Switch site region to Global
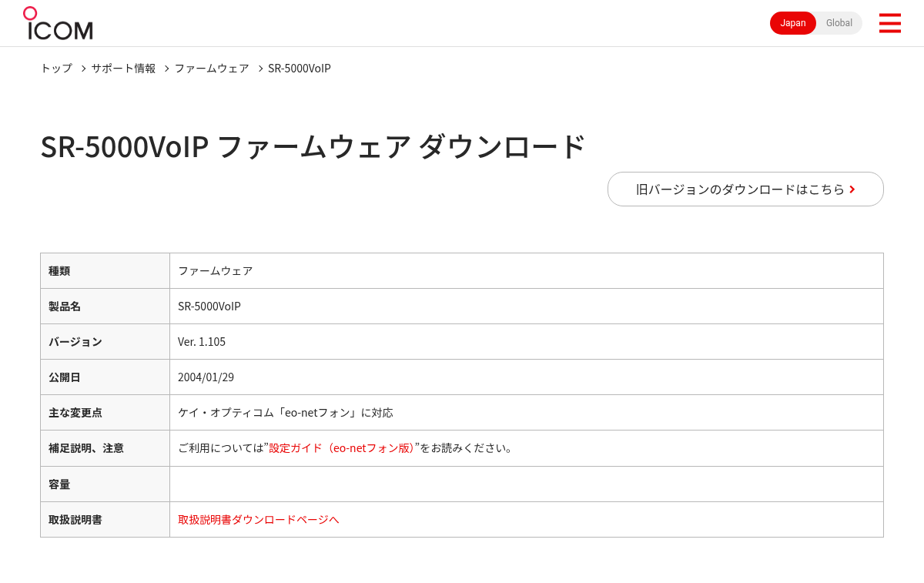924x583 pixels. [839, 23]
